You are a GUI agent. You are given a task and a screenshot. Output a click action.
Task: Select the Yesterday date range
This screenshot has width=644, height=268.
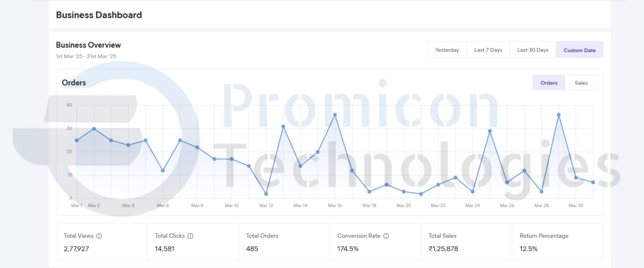click(447, 50)
